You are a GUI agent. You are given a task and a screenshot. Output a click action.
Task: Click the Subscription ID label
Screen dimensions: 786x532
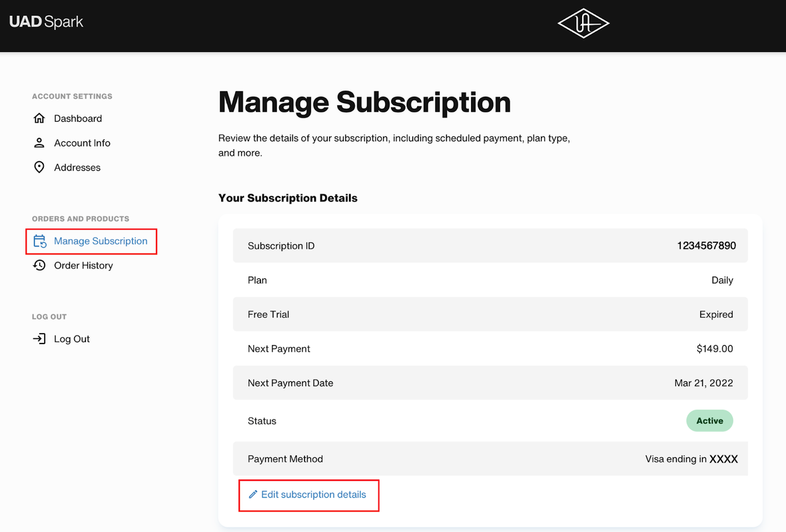(281, 246)
